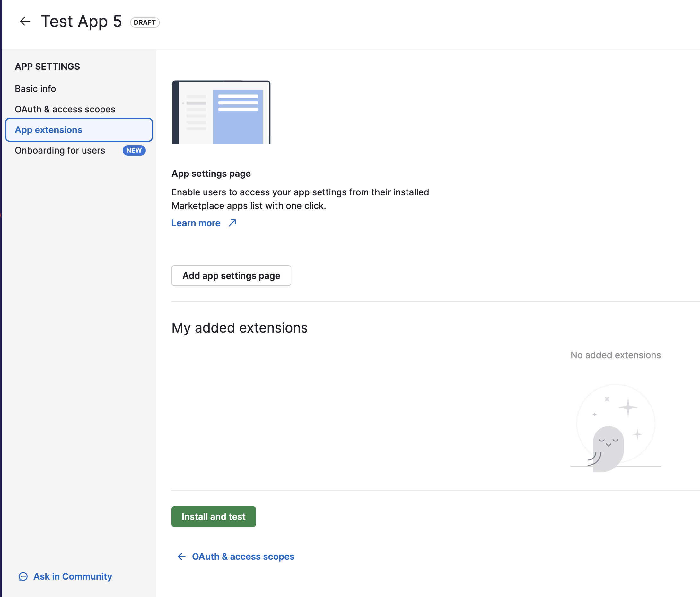700x597 pixels.
Task: Click the DRAFT status badge
Action: click(144, 22)
